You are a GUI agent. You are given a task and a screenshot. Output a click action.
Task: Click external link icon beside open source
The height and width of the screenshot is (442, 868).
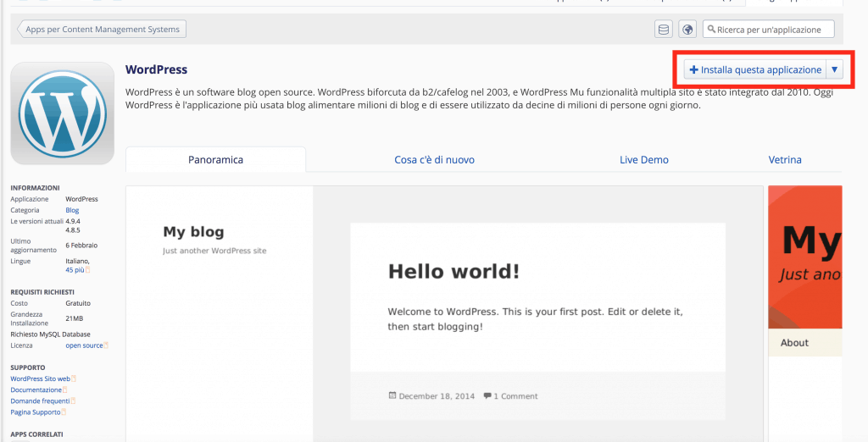pyautogui.click(x=106, y=345)
